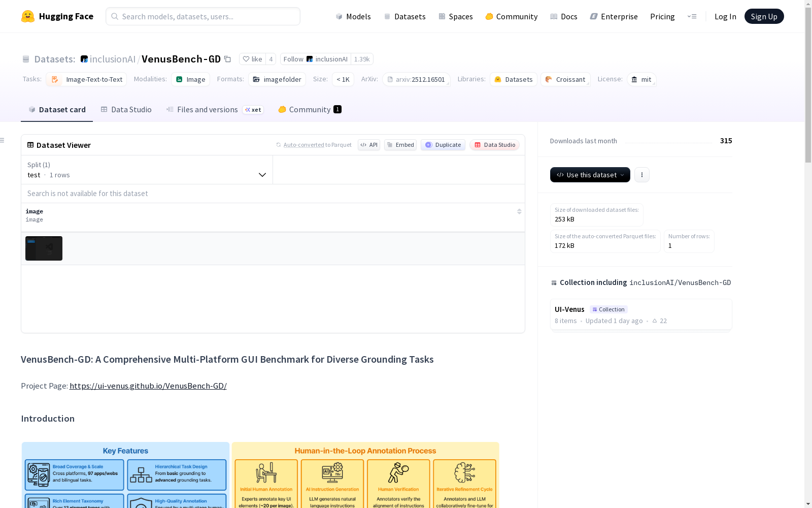Open the Files and versions tab

[215, 110]
